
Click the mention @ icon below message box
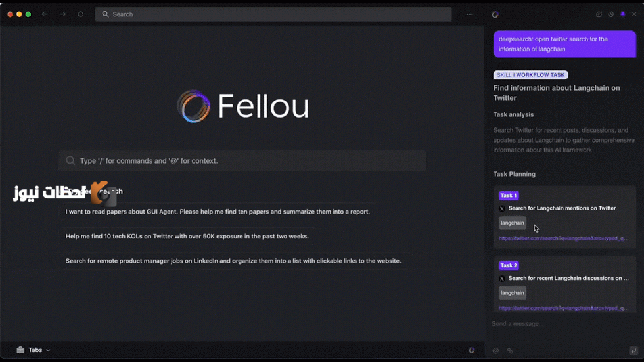(495, 351)
